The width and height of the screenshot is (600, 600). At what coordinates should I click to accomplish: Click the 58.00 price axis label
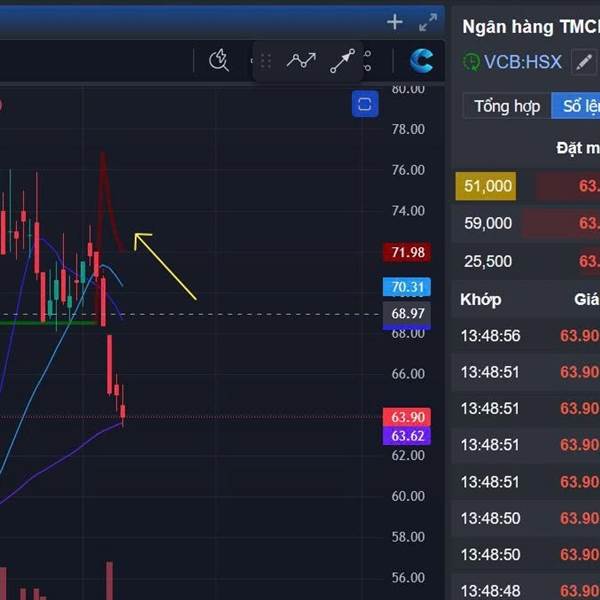408,537
